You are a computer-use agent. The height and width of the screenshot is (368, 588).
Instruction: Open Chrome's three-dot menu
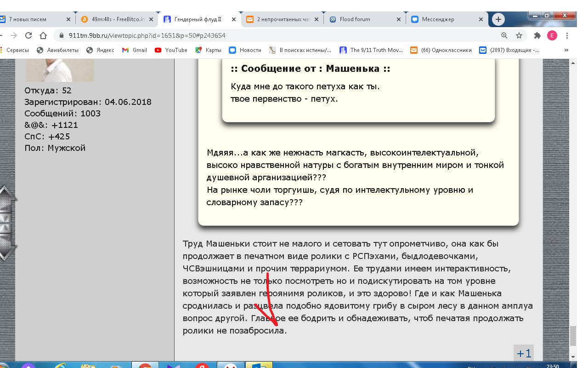click(568, 35)
